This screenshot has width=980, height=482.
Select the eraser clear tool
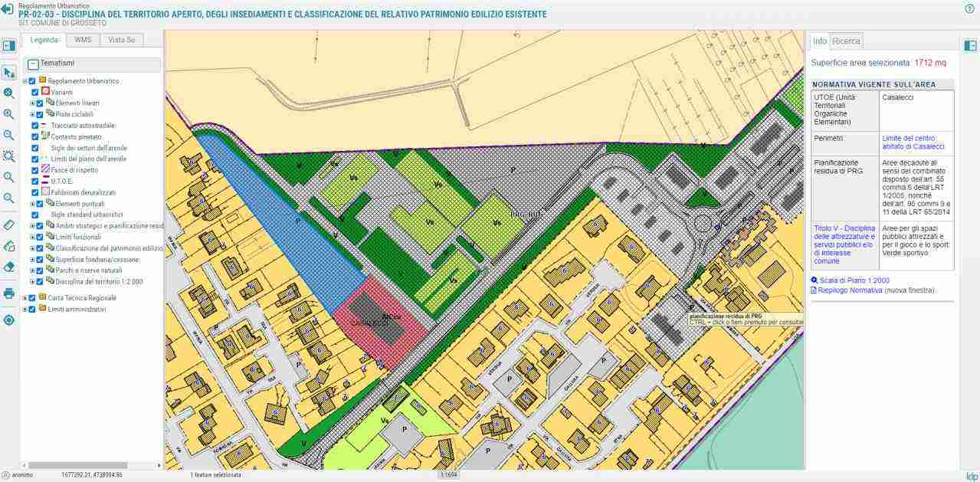pyautogui.click(x=9, y=267)
